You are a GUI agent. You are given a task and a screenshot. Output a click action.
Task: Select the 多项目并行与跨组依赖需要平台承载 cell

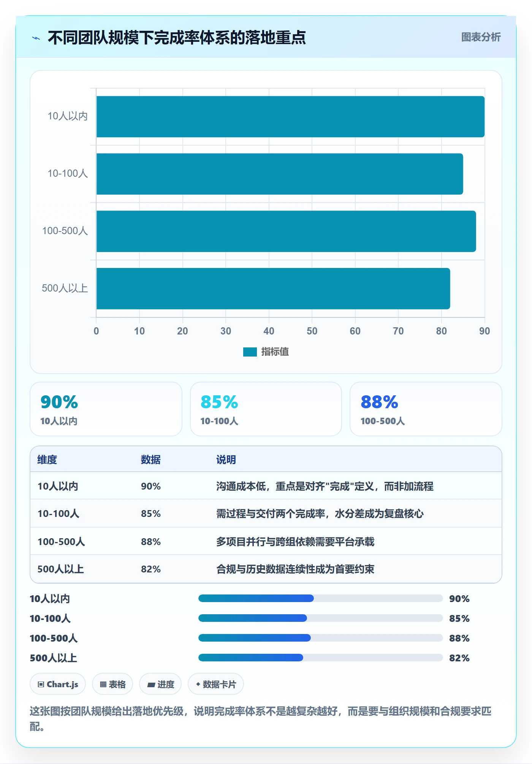point(295,542)
